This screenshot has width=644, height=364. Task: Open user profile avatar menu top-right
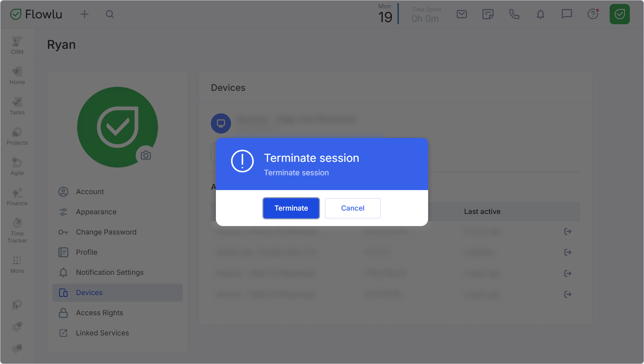[x=619, y=14]
